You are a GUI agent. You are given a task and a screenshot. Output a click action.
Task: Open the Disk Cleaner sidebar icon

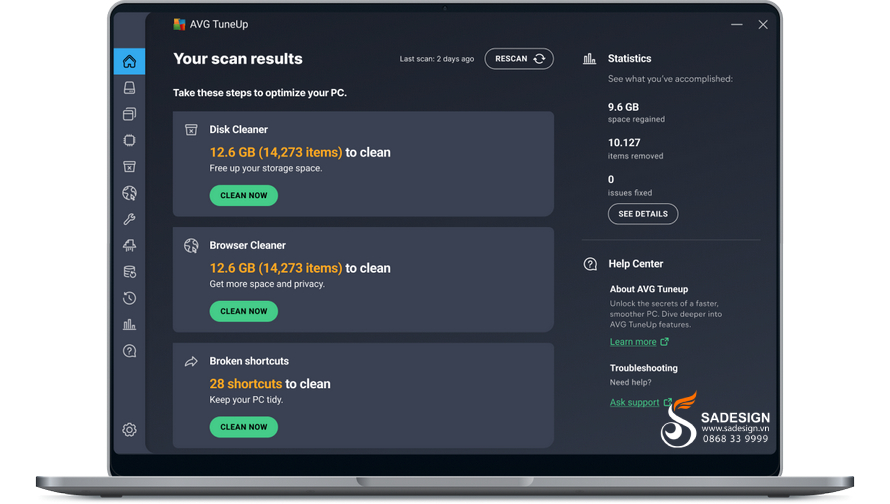coord(129,167)
